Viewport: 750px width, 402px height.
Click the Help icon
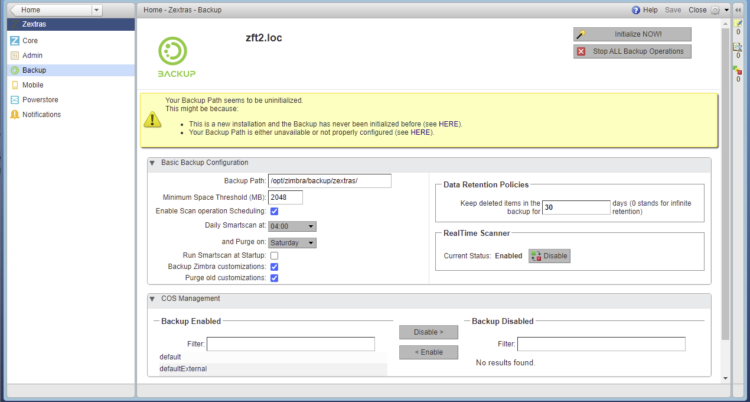636,10
